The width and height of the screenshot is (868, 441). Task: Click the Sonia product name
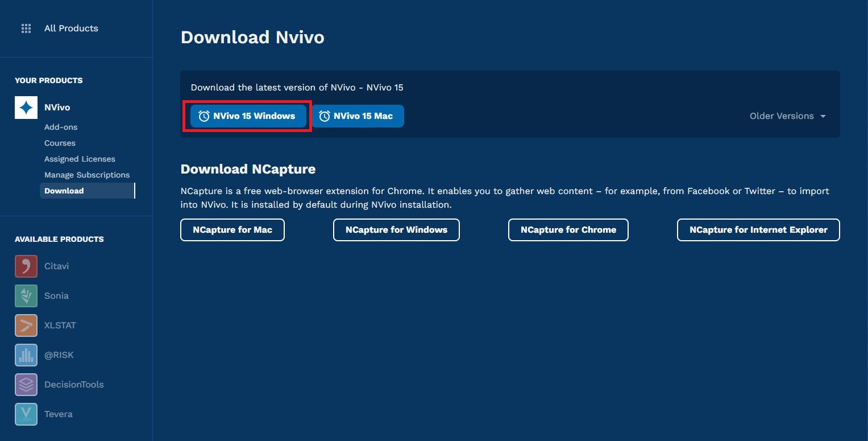(x=56, y=296)
